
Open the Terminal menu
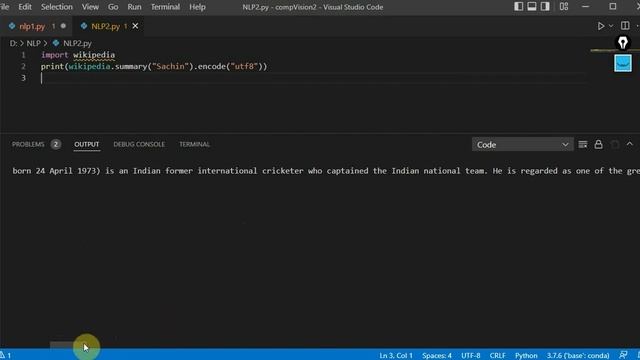165,7
